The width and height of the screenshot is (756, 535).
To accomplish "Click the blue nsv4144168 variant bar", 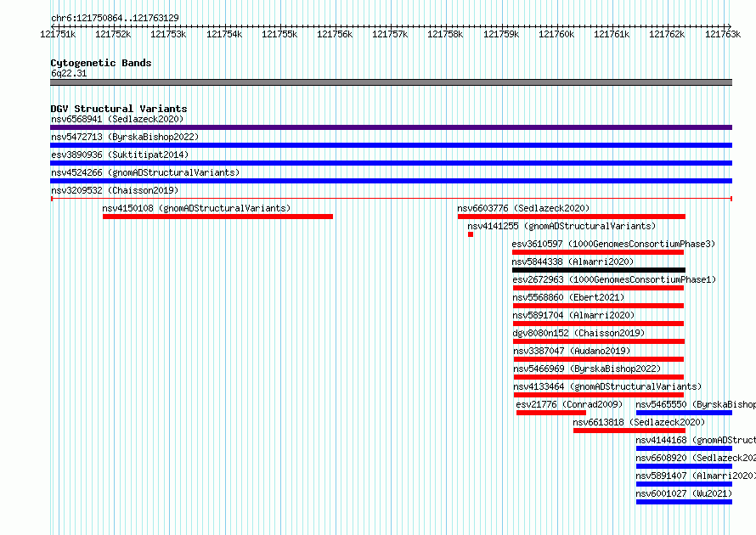I will 684,448.
